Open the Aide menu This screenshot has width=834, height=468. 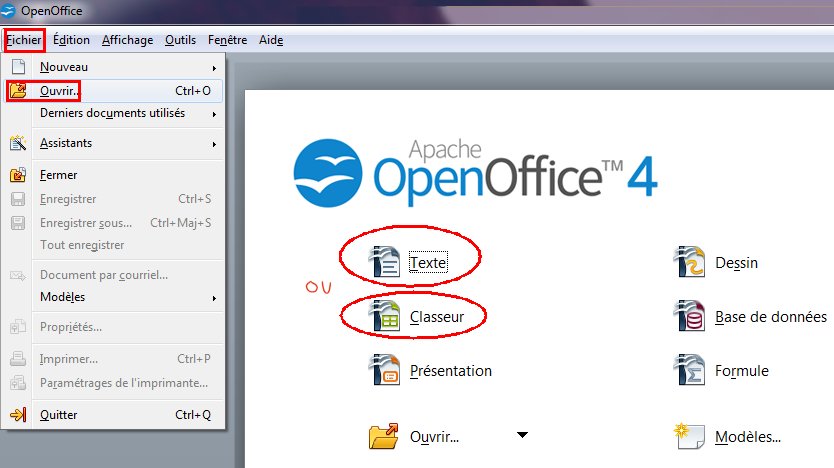(271, 40)
